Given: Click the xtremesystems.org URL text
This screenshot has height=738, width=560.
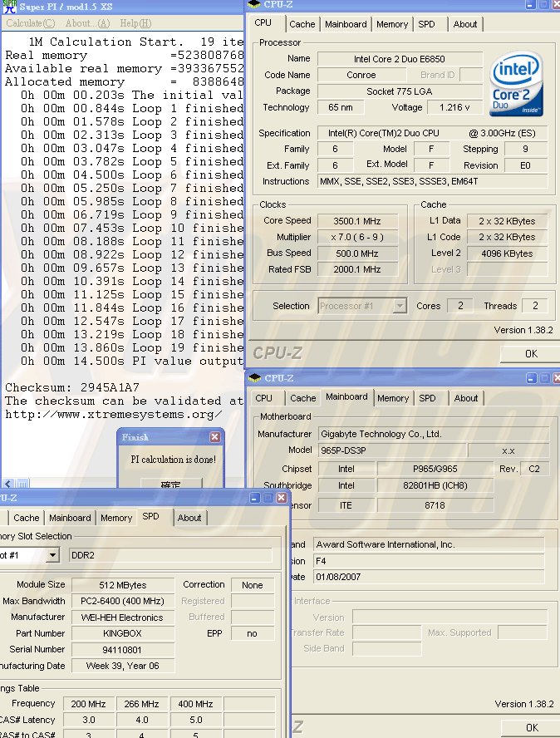Looking at the screenshot, I should coord(113,415).
